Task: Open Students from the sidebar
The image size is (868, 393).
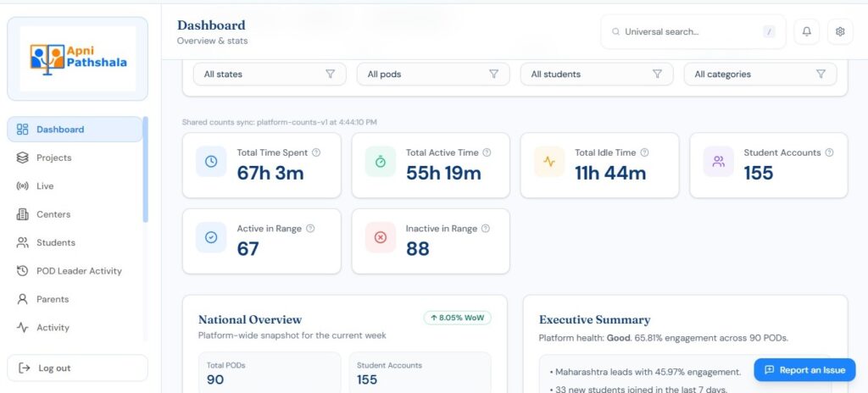Action: 75,242
